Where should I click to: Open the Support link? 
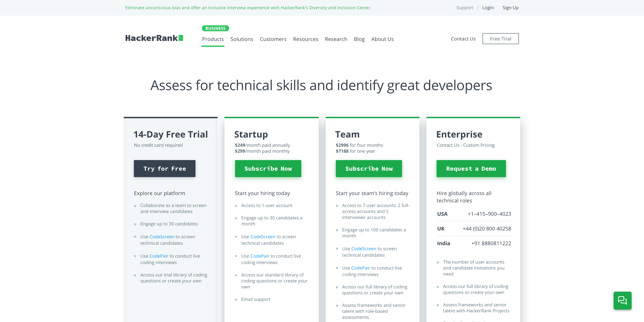coord(465,8)
